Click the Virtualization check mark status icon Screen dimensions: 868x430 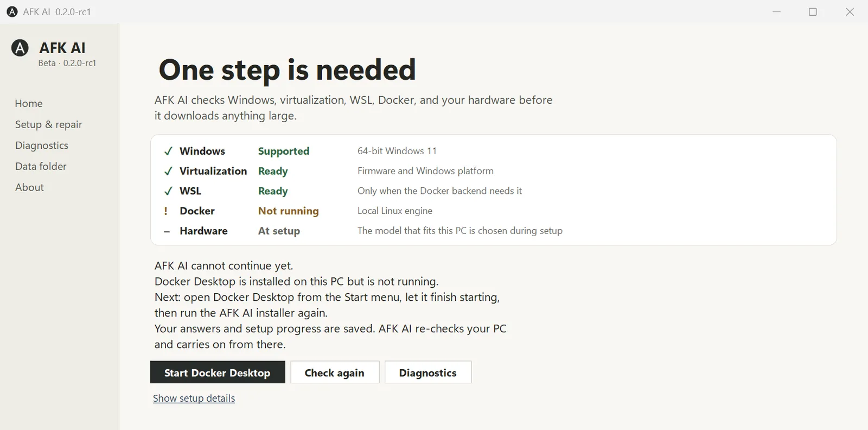click(x=168, y=172)
